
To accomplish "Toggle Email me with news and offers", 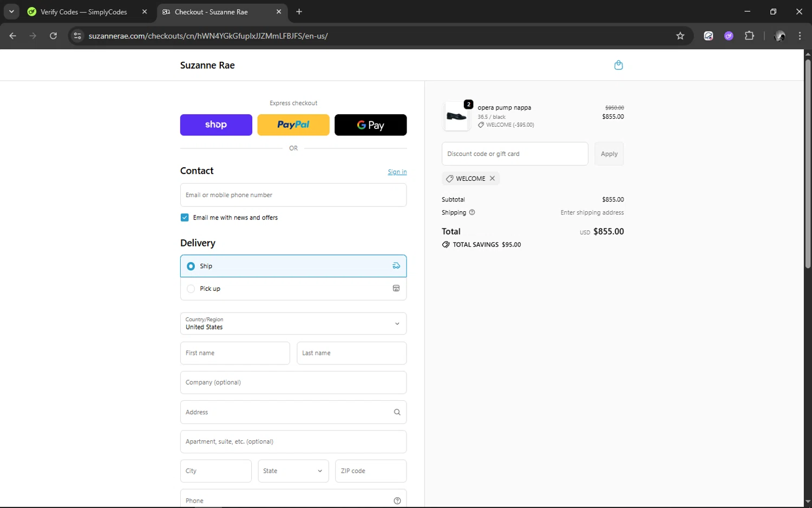I will [185, 218].
